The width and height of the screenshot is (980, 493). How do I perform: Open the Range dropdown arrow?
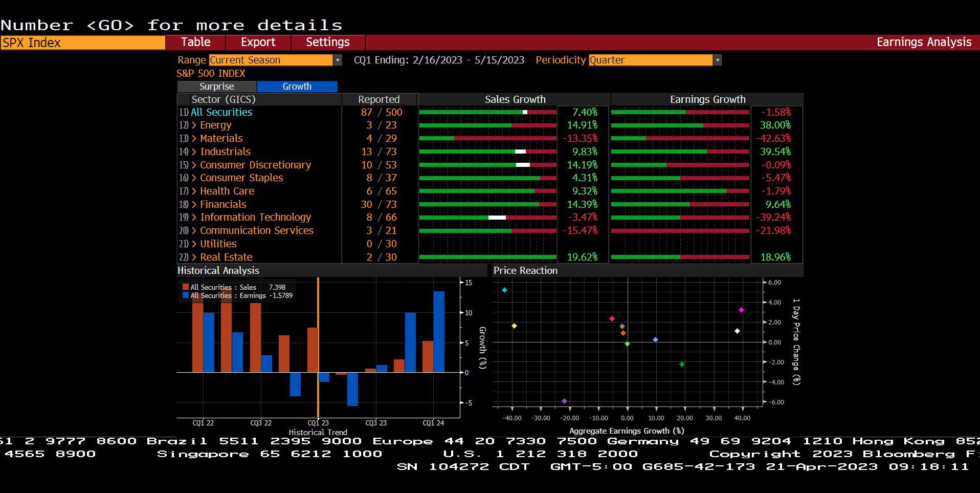(338, 60)
